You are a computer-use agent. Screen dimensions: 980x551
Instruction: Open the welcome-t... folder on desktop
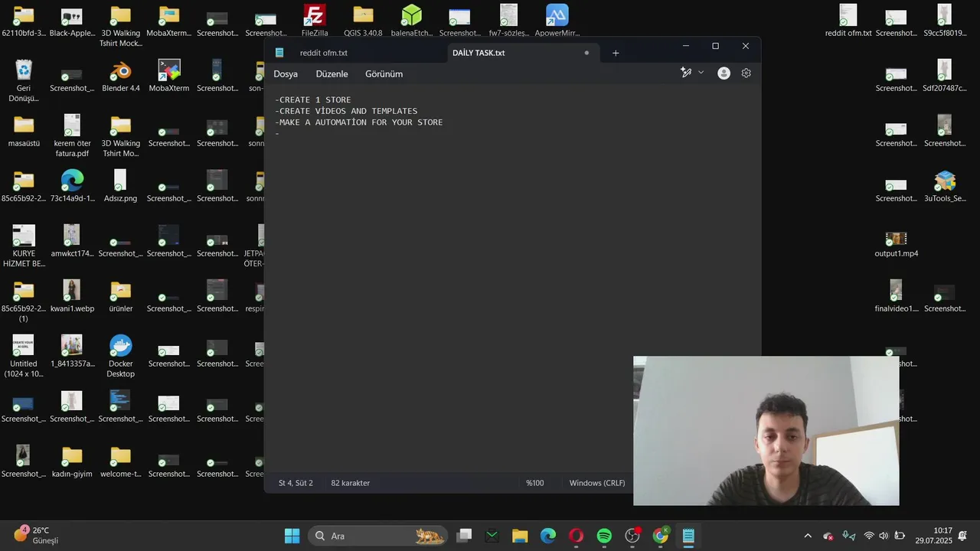click(121, 461)
